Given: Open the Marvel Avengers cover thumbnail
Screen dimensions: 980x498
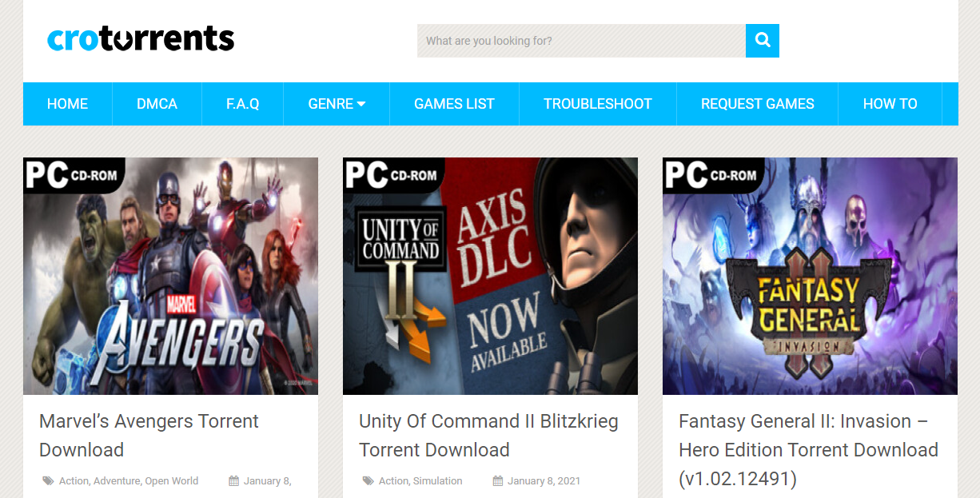Looking at the screenshot, I should tap(170, 276).
